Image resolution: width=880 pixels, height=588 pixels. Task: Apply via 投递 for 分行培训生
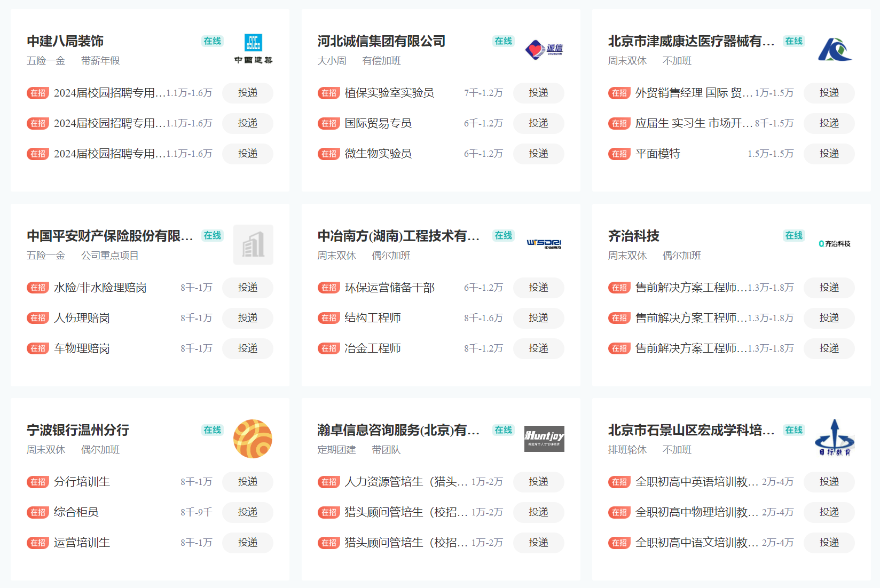[248, 482]
